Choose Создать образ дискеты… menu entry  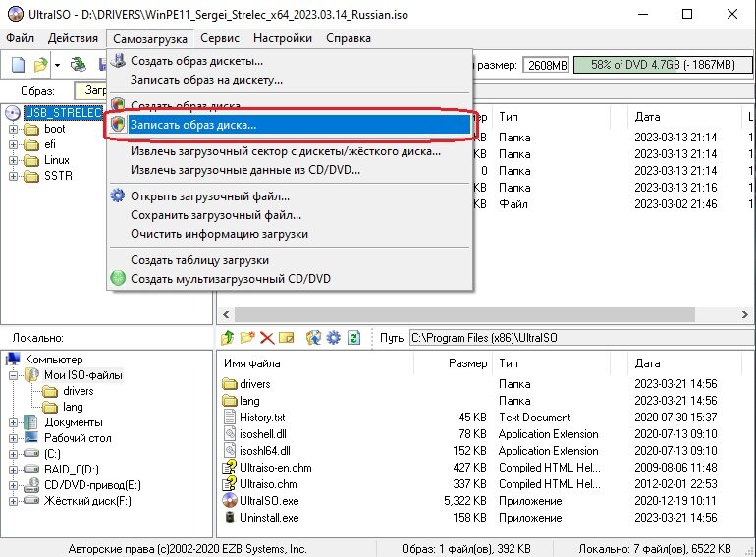point(290,61)
